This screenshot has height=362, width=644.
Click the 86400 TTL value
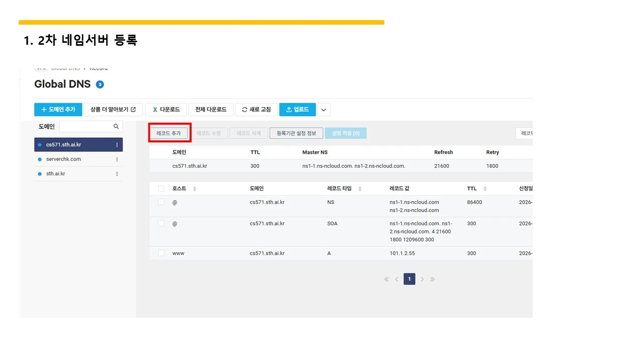[474, 202]
